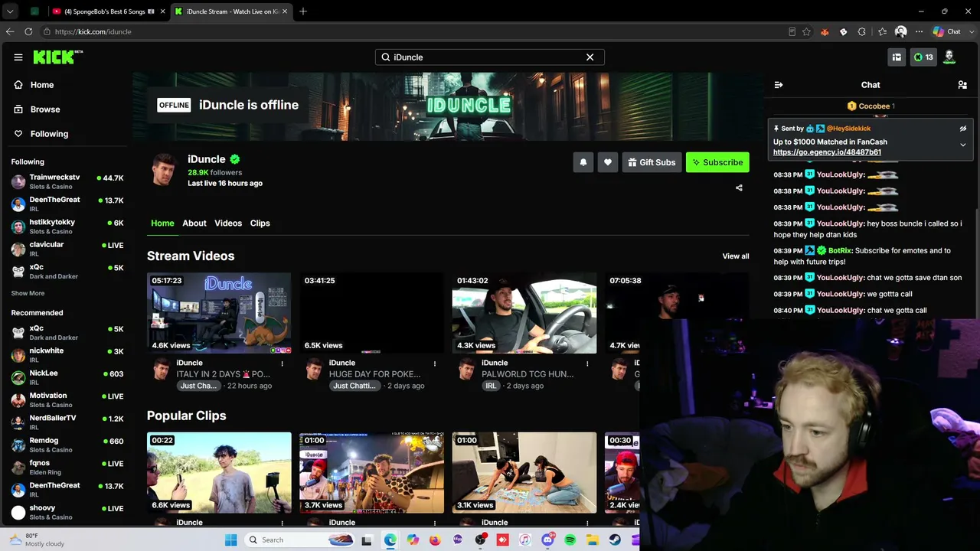The width and height of the screenshot is (980, 551).
Task: Click the IRL category tag under PALWORLD video
Action: click(491, 386)
